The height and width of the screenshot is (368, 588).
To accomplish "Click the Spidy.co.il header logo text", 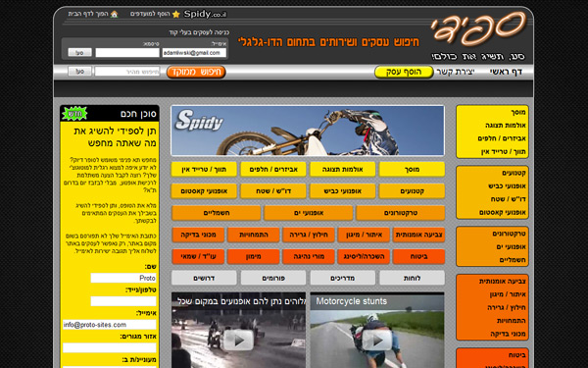I will pyautogui.click(x=205, y=15).
